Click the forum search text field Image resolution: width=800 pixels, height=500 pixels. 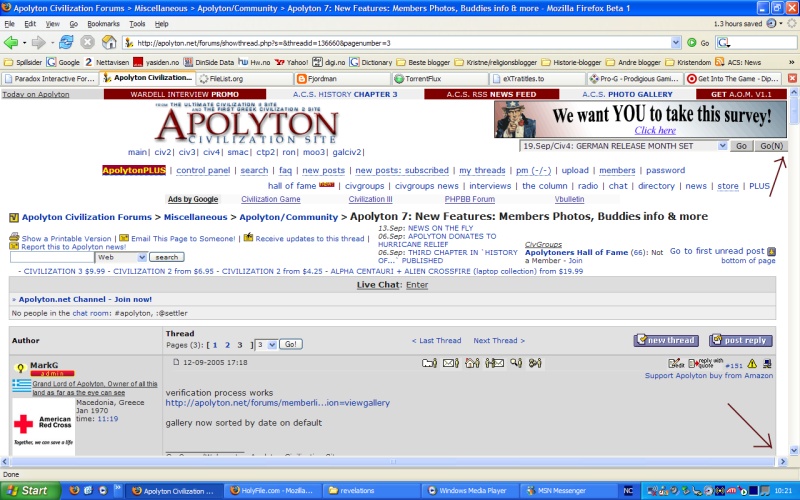tap(52, 257)
